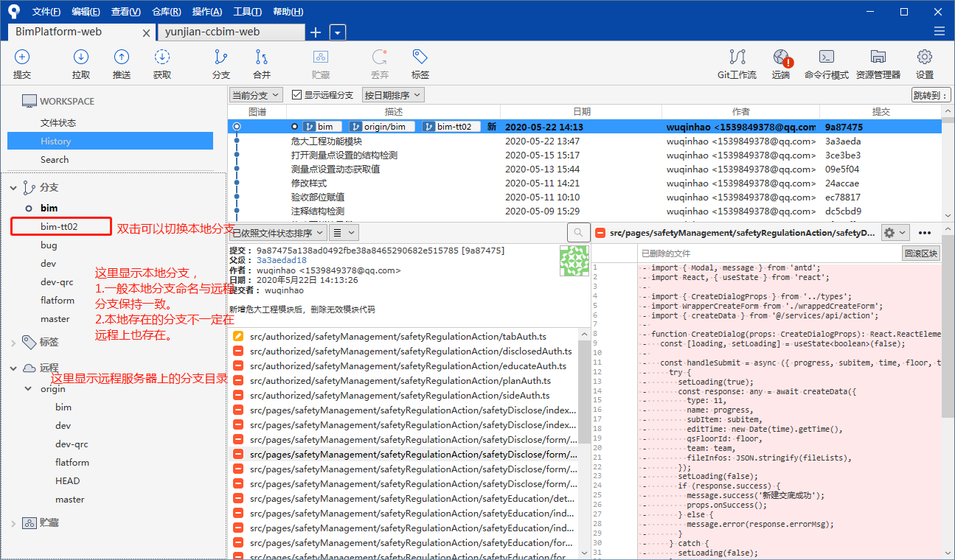Viewport: 955px width, 560px height.
Task: Collapse the 分支 section in sidebar
Action: coord(13,188)
